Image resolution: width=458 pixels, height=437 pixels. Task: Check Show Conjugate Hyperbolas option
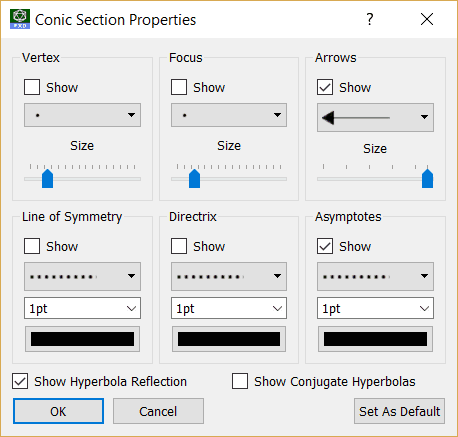click(240, 381)
